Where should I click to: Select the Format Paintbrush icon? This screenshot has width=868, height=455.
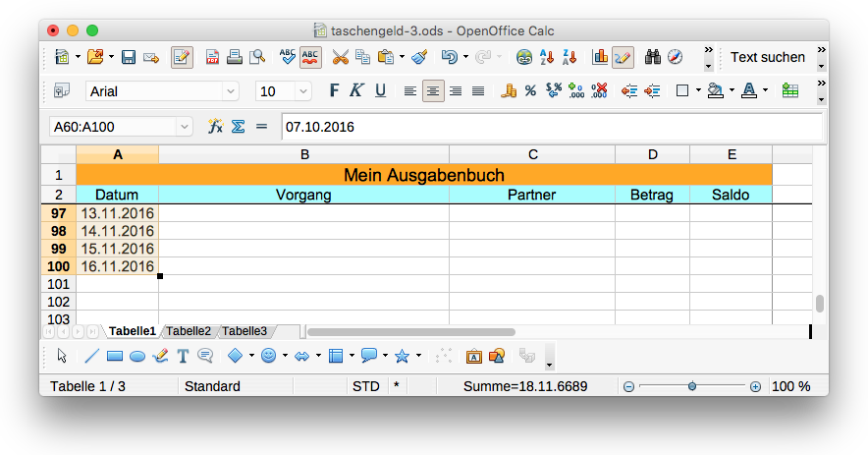click(419, 57)
